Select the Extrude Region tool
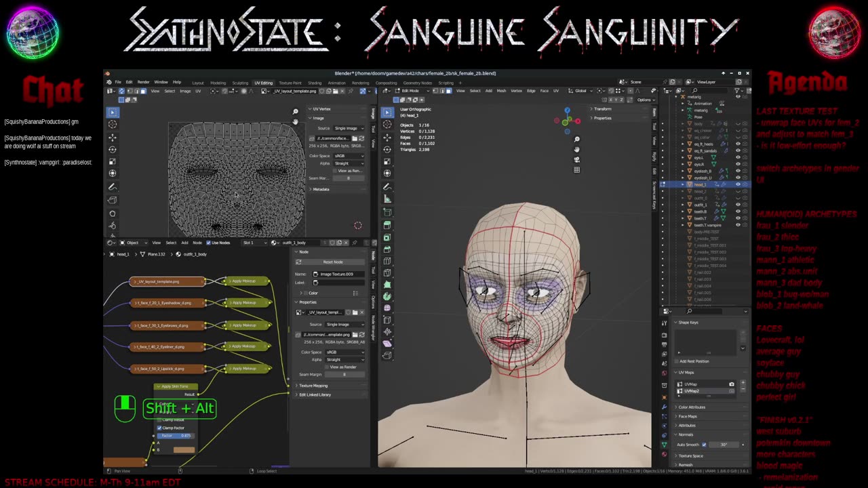The image size is (868, 488). pos(387,224)
